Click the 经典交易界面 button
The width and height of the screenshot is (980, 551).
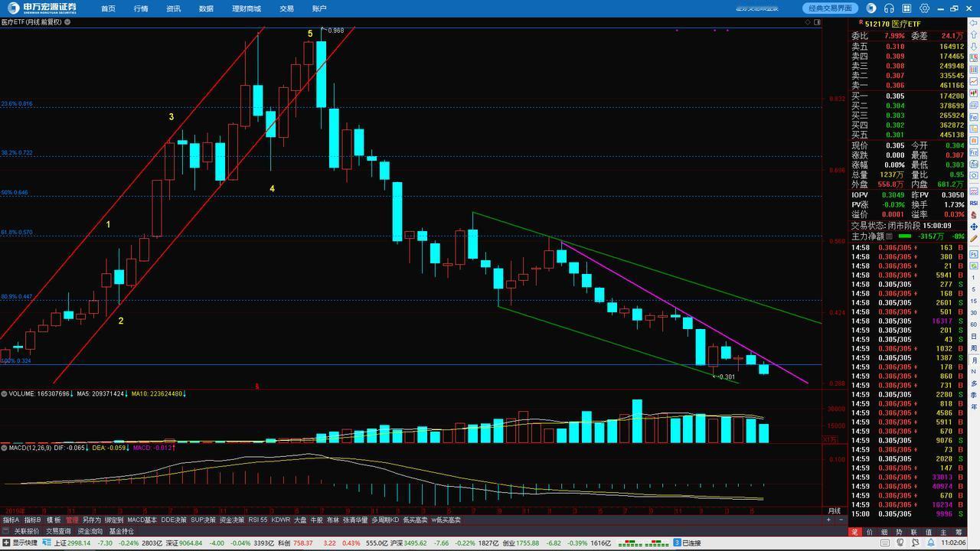tap(830, 8)
